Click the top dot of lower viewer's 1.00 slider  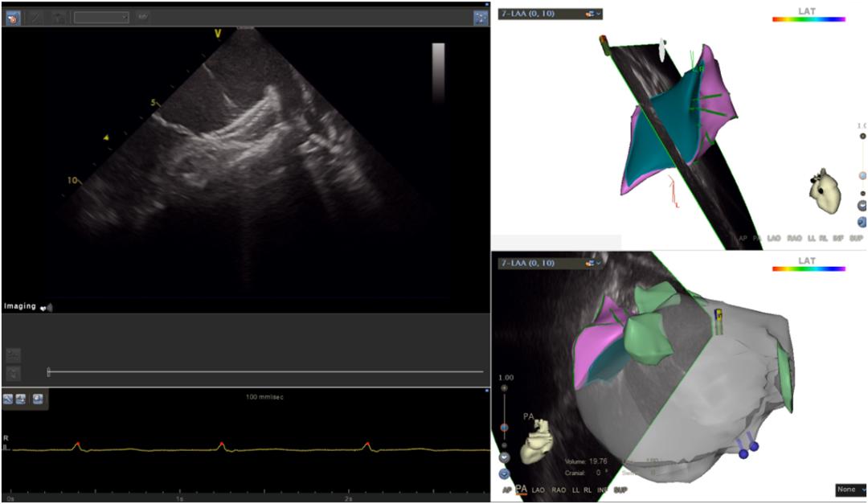504,388
